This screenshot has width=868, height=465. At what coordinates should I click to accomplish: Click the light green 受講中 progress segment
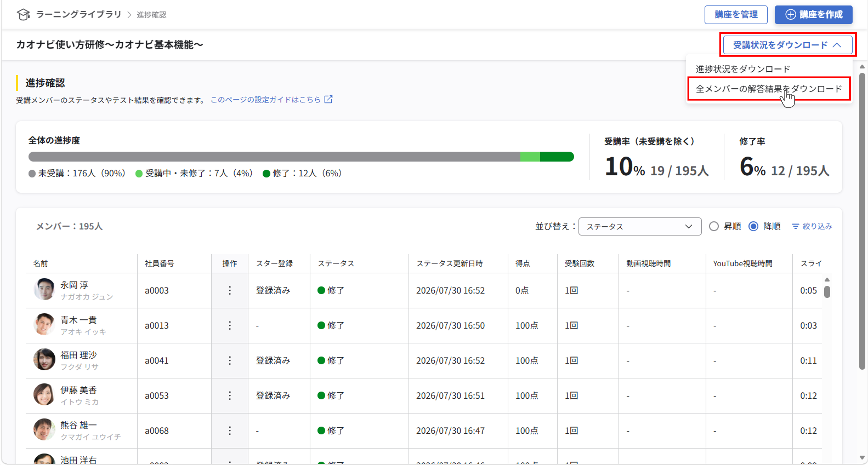point(530,157)
